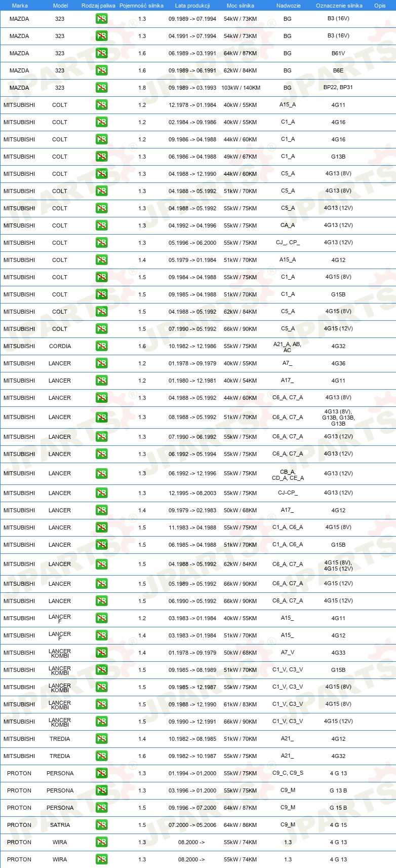The image size is (396, 868).
Task: Select the 01.1980 -> 12.1981 production years cell
Action: click(192, 381)
